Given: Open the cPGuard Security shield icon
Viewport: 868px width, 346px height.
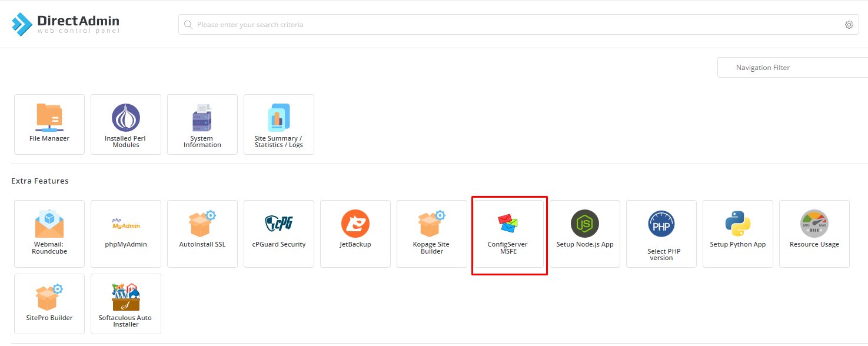Looking at the screenshot, I should (x=279, y=224).
